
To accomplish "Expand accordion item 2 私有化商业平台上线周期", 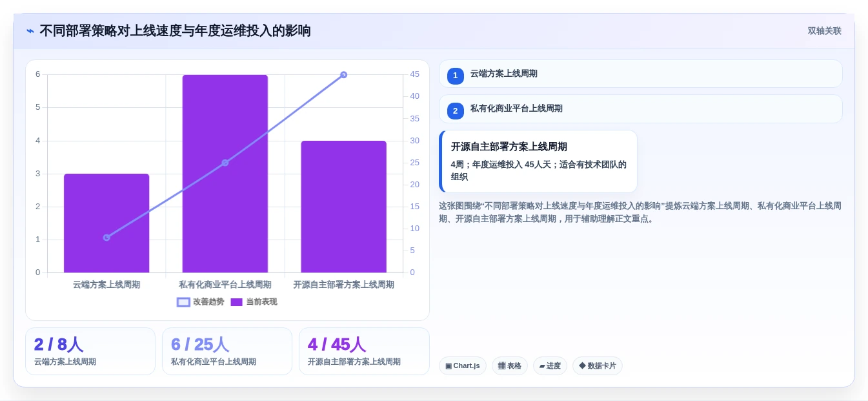I will (x=640, y=108).
